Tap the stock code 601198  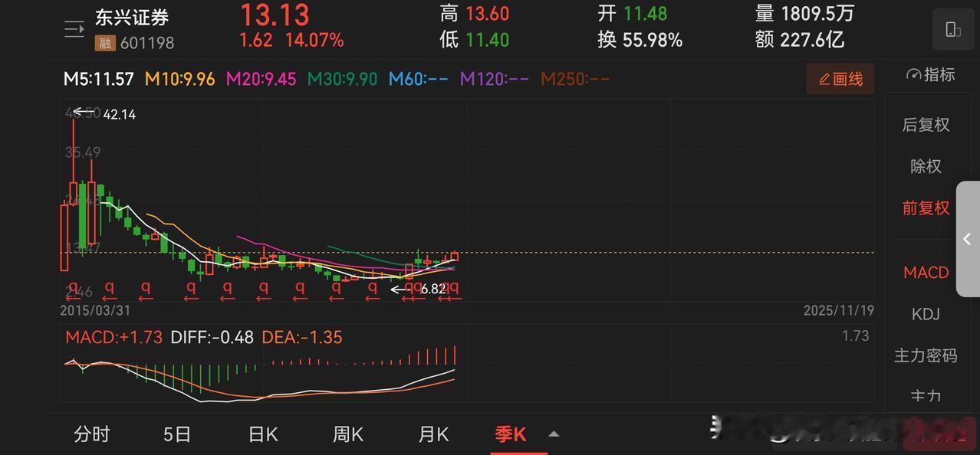point(146,43)
